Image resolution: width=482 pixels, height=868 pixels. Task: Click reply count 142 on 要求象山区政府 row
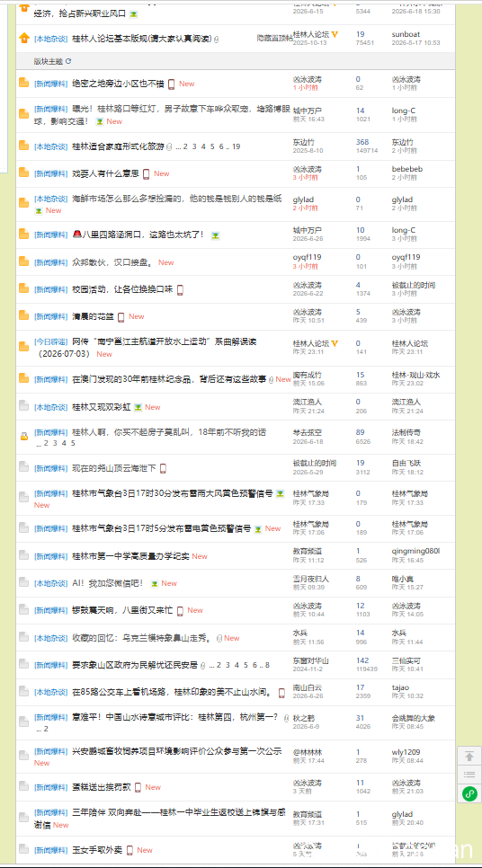tap(361, 660)
